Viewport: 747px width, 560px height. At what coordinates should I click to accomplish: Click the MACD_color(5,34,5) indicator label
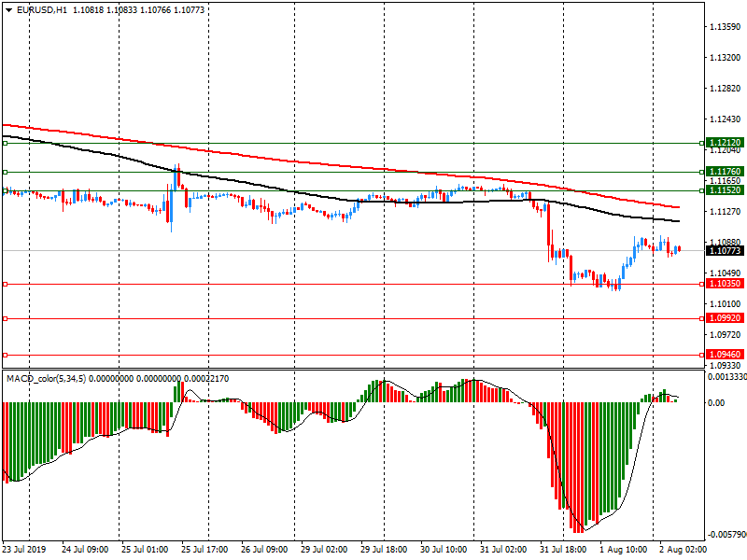point(46,379)
